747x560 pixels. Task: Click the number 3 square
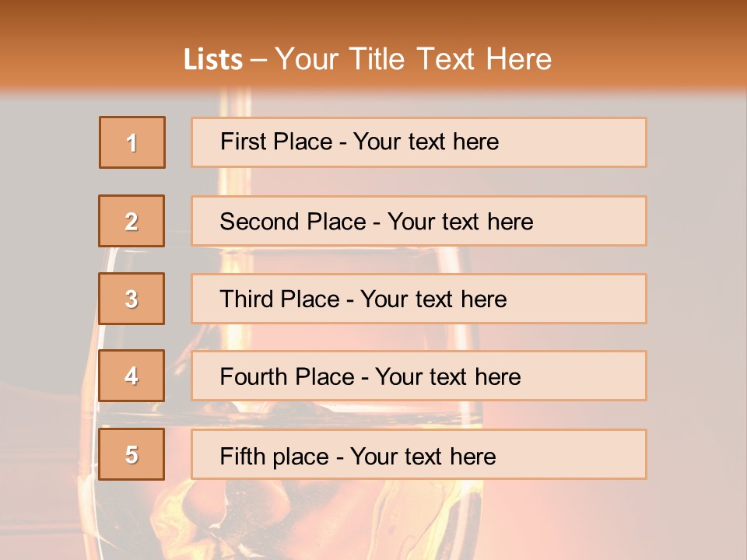(x=132, y=299)
